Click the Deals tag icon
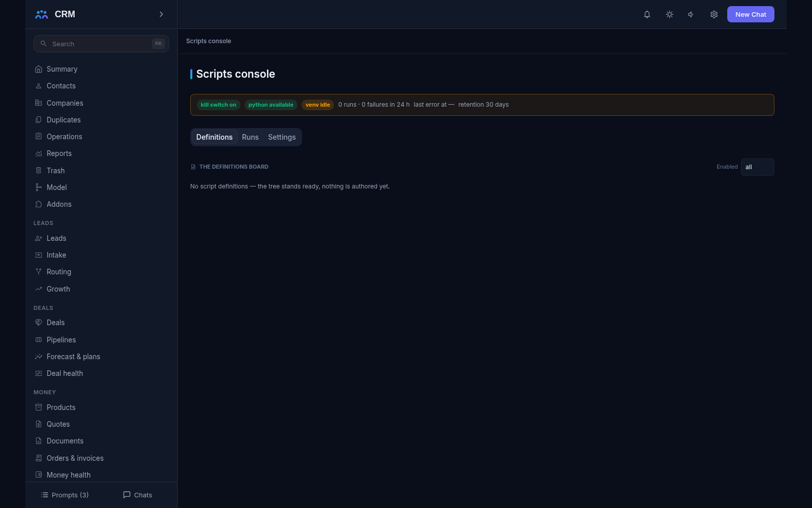This screenshot has height=508, width=812. [x=39, y=323]
